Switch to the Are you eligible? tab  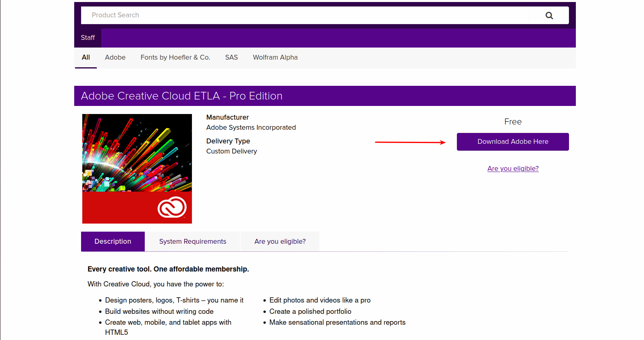280,242
